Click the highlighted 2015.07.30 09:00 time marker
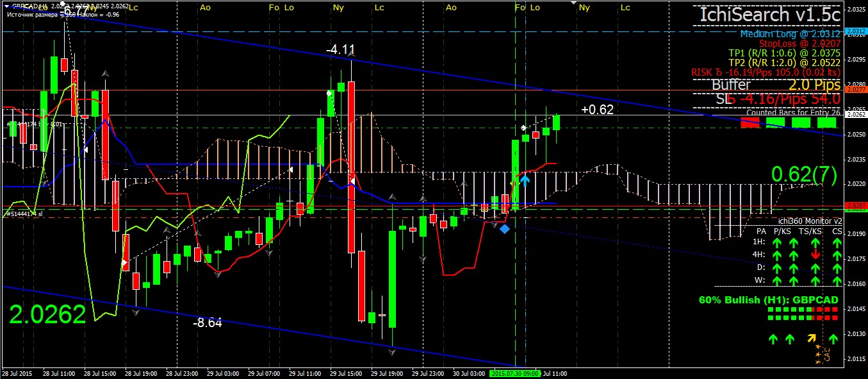This screenshot has height=379, width=868. tap(515, 373)
